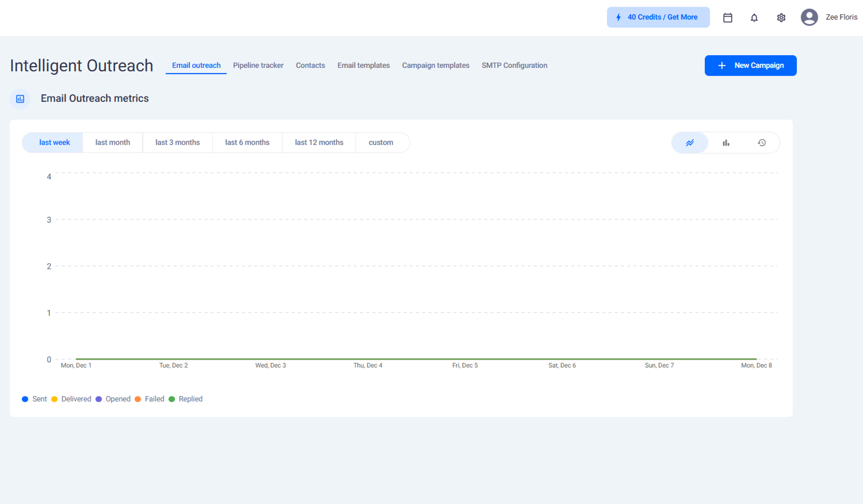This screenshot has width=863, height=504.
Task: Open the calendar icon in header
Action: click(727, 18)
